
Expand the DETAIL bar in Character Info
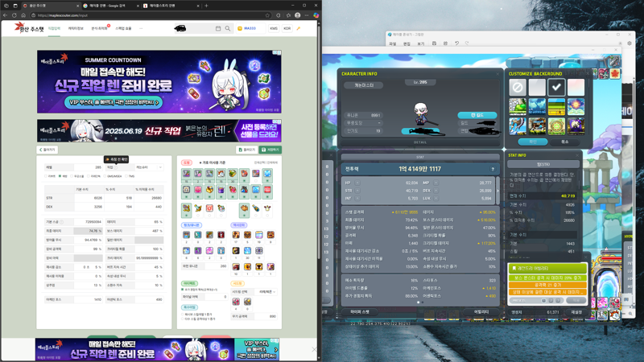419,142
